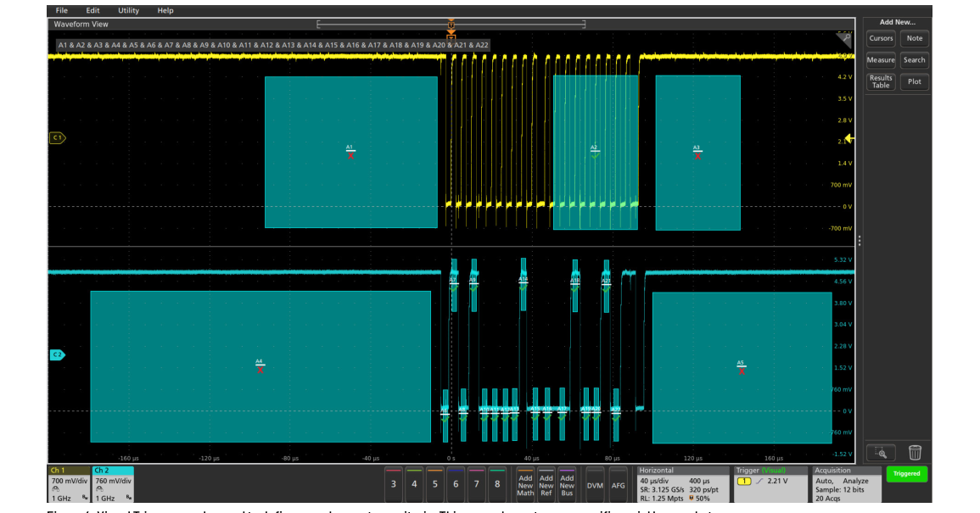Open the Ch 2 settings badge

pyautogui.click(x=113, y=484)
